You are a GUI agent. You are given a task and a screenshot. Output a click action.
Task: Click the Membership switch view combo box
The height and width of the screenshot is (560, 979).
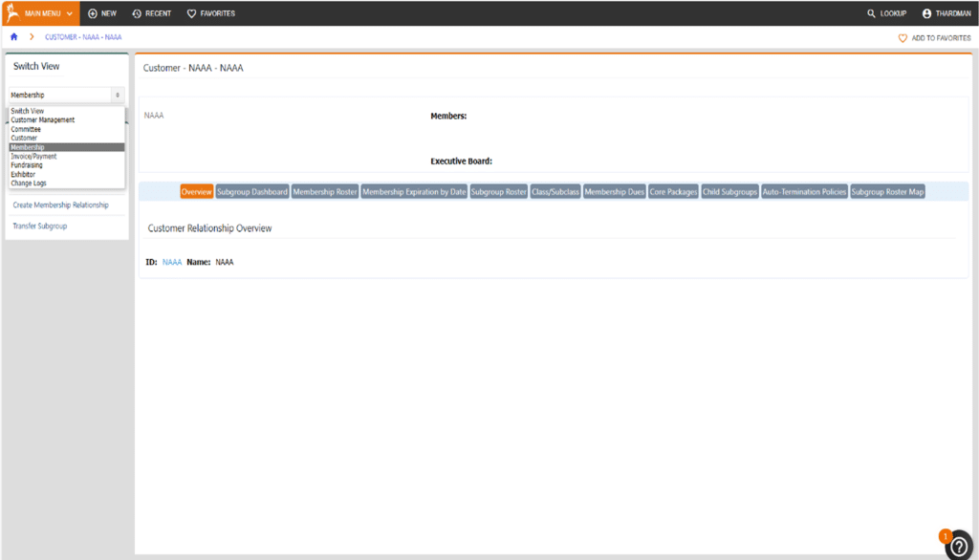pos(66,95)
